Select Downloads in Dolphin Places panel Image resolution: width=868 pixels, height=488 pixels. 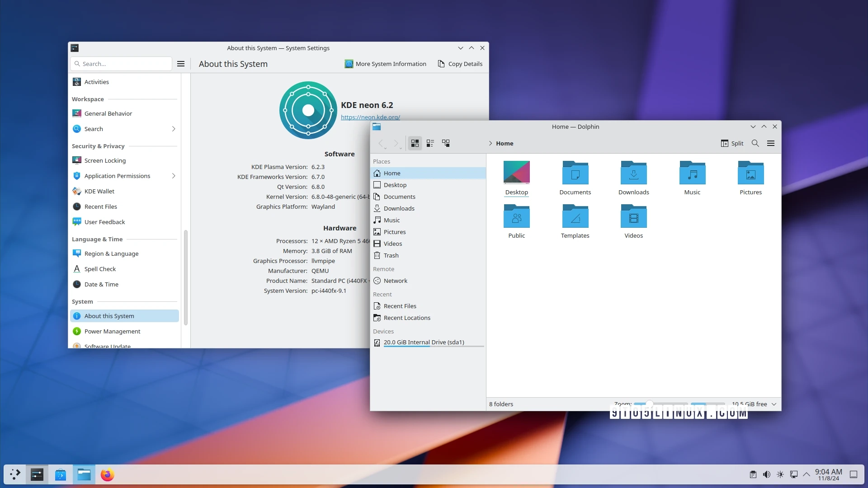pyautogui.click(x=428, y=208)
